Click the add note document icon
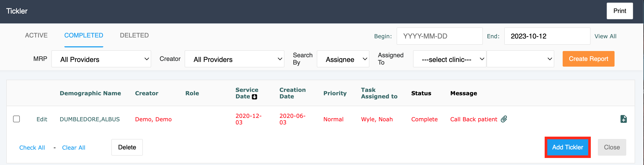The width and height of the screenshot is (644, 165). (x=623, y=119)
